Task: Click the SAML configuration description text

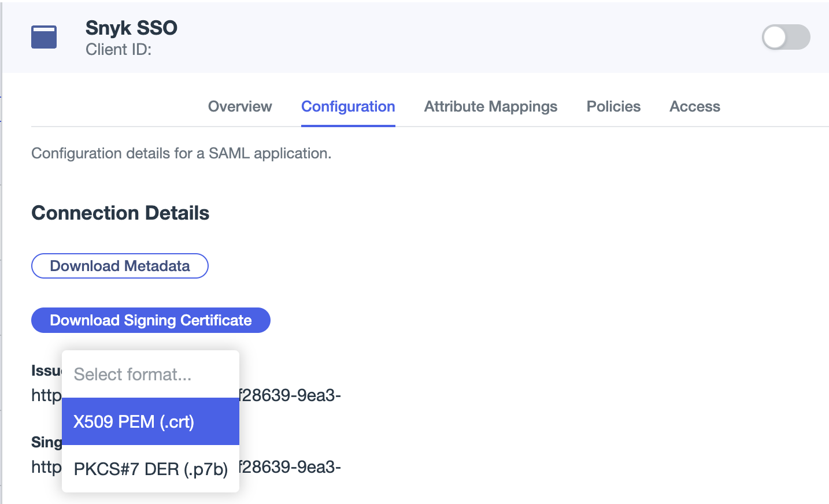Action: [x=182, y=153]
